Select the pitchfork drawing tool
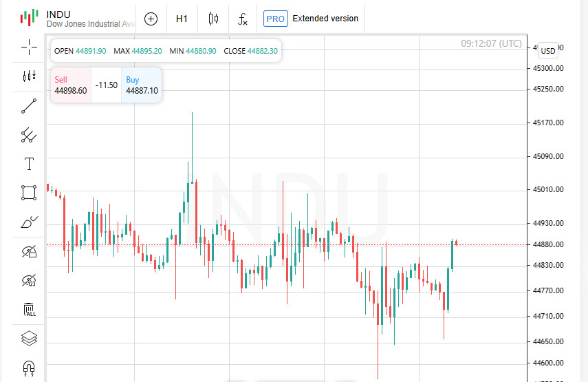 (29, 135)
